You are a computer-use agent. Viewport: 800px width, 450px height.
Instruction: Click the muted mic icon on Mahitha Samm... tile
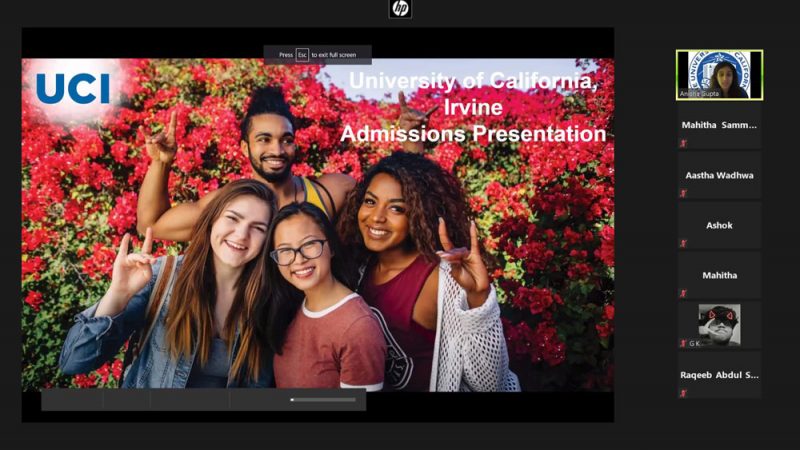click(x=683, y=143)
